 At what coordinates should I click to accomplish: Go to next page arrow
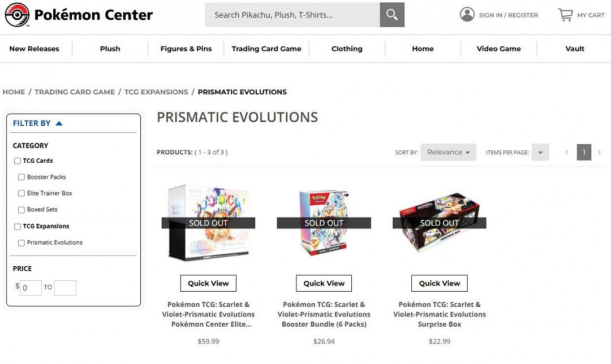pos(600,152)
